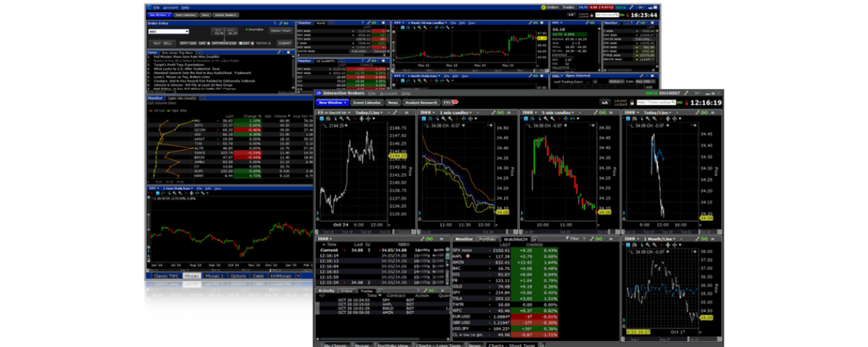This screenshot has height=347, width=868.
Task: Toggle the Layout Locked padlock in back window
Action: [x=592, y=15]
